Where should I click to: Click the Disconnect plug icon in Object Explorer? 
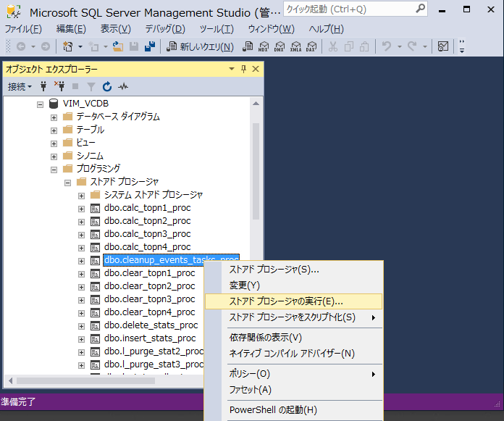59,86
